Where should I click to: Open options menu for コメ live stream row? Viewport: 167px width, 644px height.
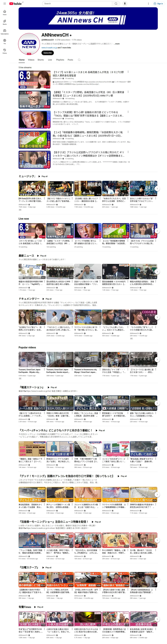128,132
